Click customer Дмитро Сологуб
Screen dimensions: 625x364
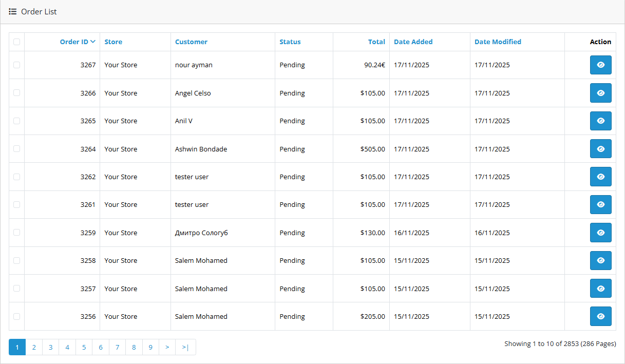click(x=201, y=233)
